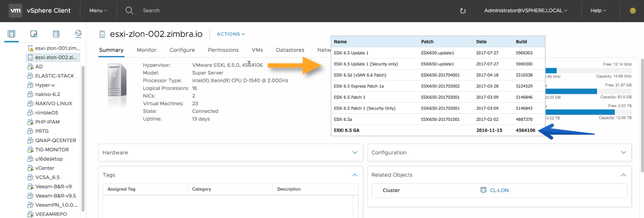Click the refresh icon in header
Screen dimensions: 644x218
(x=463, y=11)
